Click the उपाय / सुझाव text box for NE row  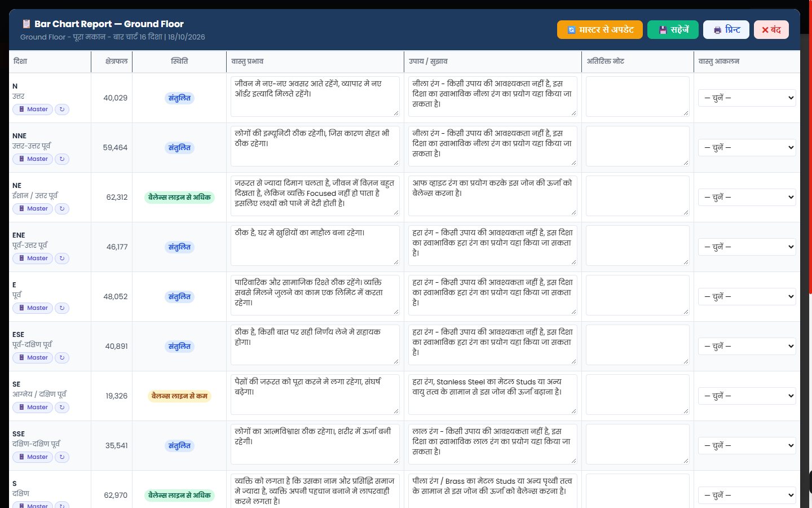(493, 196)
